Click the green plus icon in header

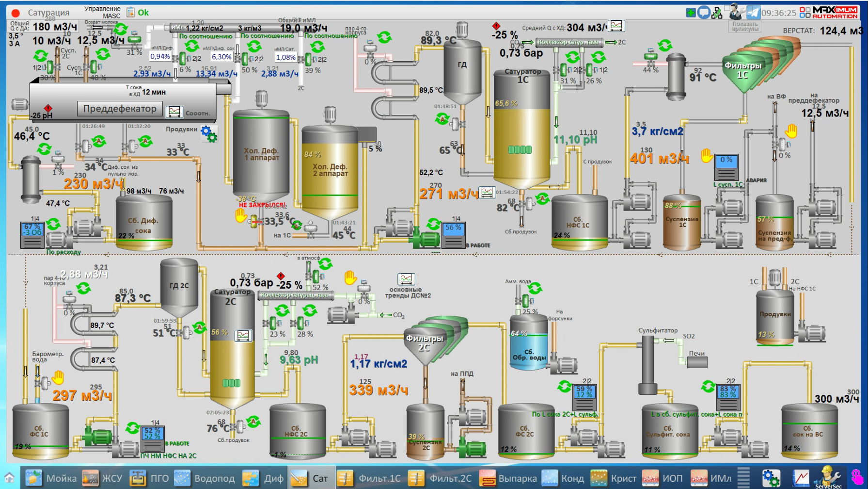(x=691, y=13)
